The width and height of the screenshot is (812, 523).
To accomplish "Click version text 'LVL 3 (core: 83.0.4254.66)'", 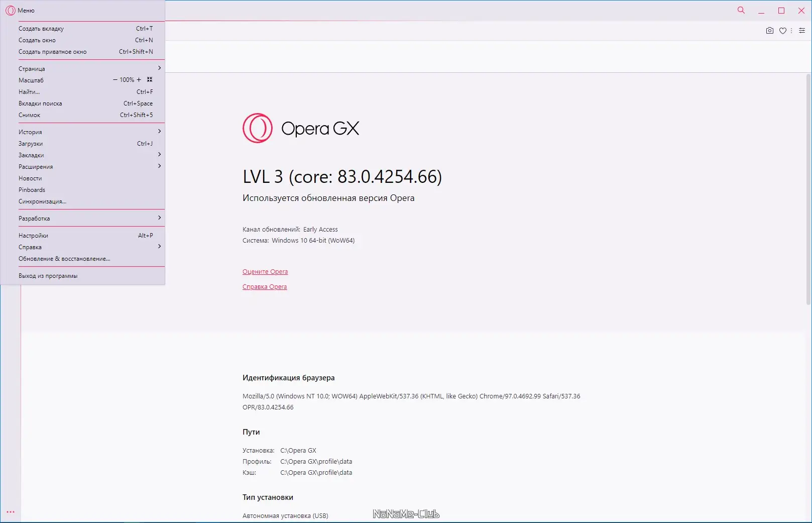I will [x=342, y=177].
